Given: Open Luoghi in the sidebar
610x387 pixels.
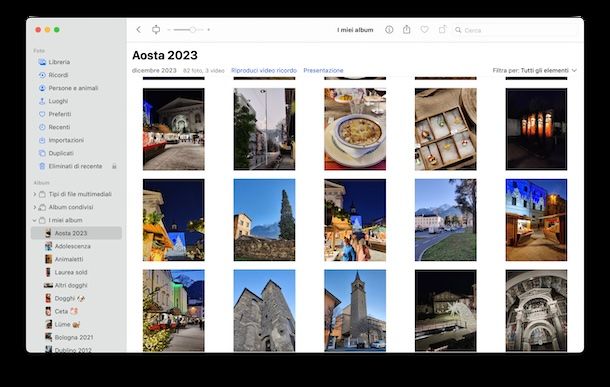Looking at the screenshot, I should point(58,101).
